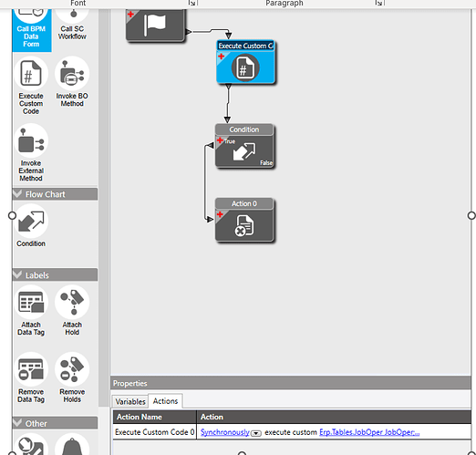Collapse the Other section

coord(17,423)
